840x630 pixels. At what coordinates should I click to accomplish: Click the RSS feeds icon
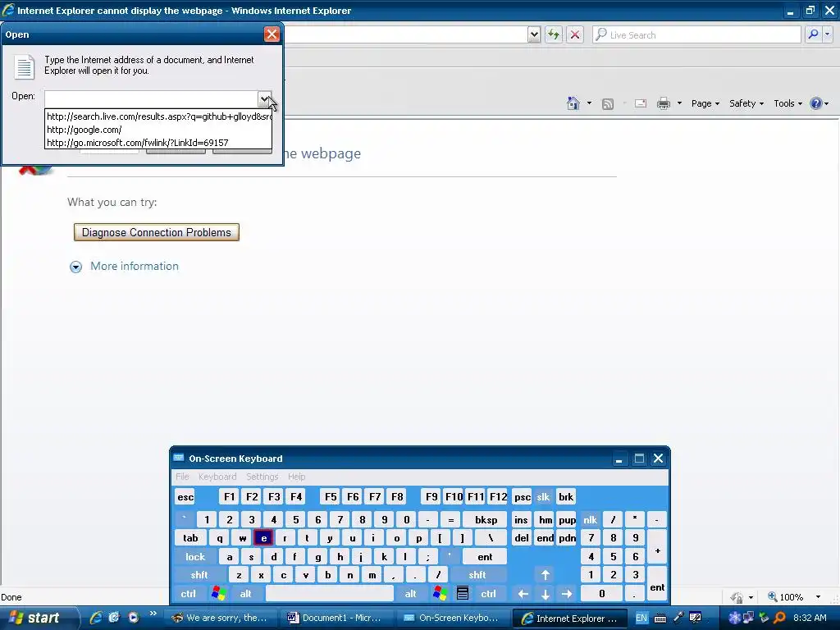click(608, 103)
